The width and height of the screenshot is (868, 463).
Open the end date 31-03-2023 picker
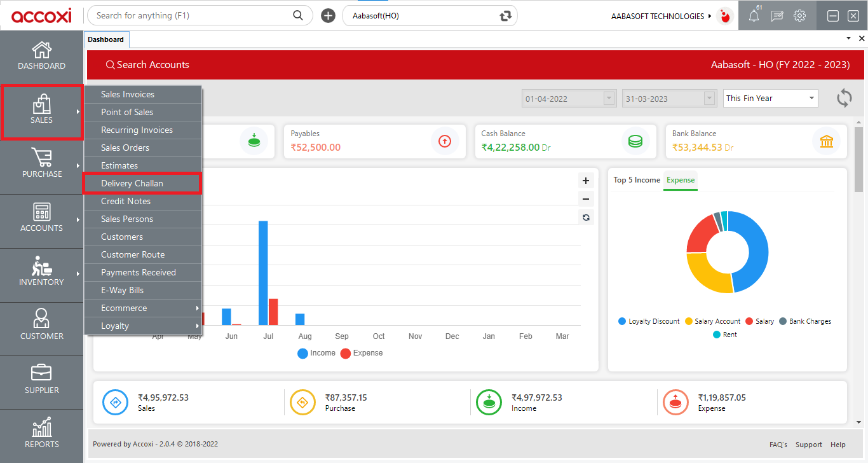(670, 98)
